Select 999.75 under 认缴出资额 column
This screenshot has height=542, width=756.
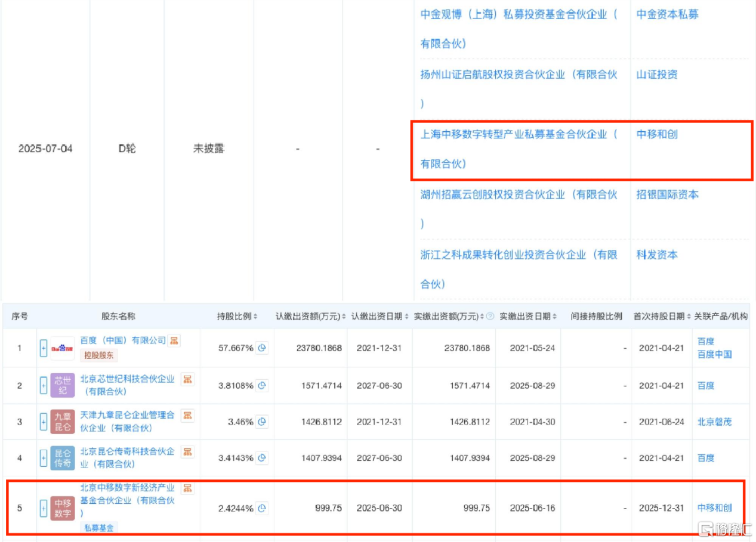[x=329, y=509]
